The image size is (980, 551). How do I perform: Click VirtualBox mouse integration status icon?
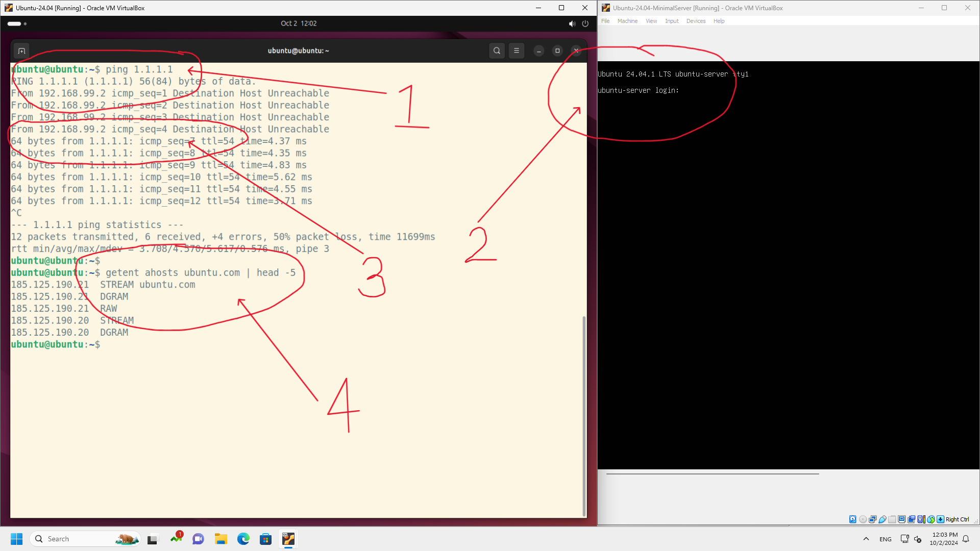tap(931, 519)
